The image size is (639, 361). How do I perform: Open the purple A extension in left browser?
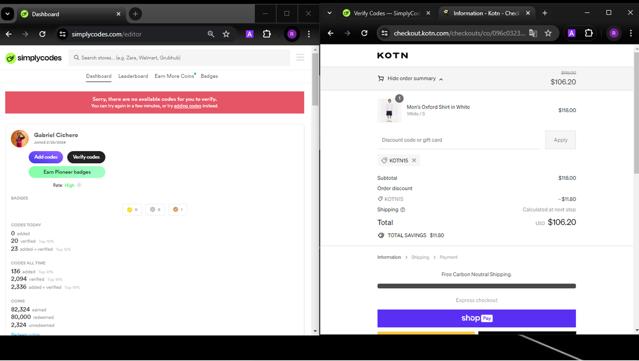[x=249, y=34]
